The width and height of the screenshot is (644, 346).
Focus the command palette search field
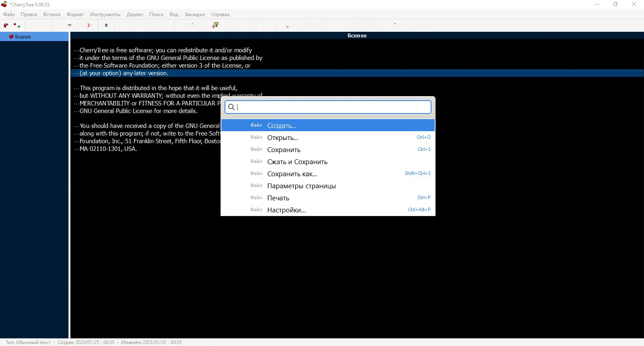click(x=328, y=107)
